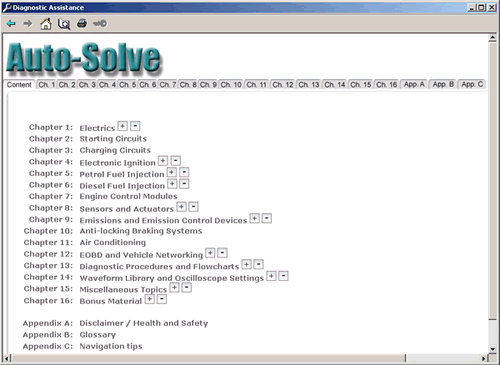This screenshot has width=500, height=365.
Task: Expand EOBD and Vehicle Networking plus
Action: (210, 253)
